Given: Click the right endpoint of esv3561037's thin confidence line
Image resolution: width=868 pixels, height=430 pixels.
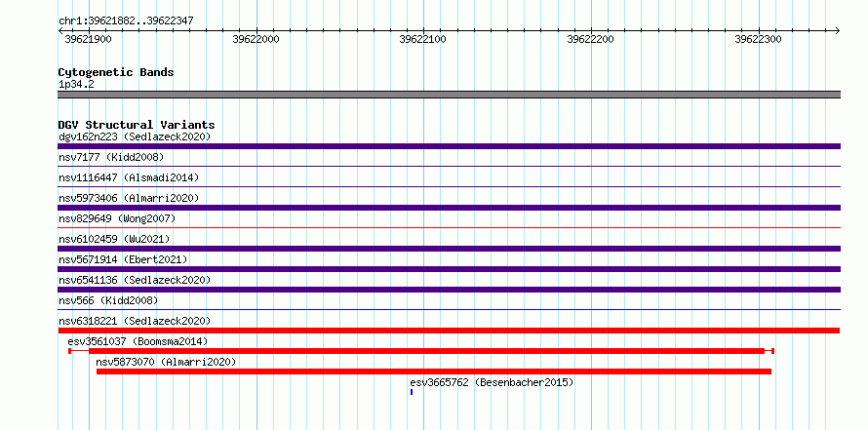Looking at the screenshot, I should (772, 351).
